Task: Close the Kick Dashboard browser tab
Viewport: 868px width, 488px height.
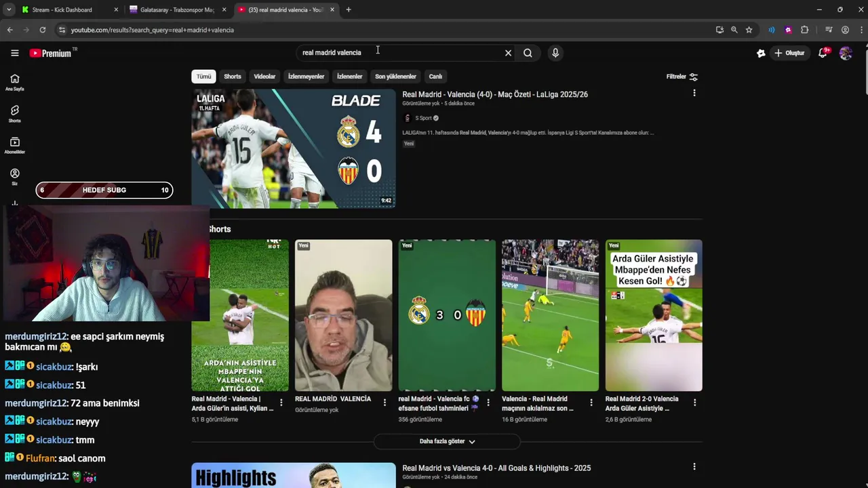Action: coord(116,9)
